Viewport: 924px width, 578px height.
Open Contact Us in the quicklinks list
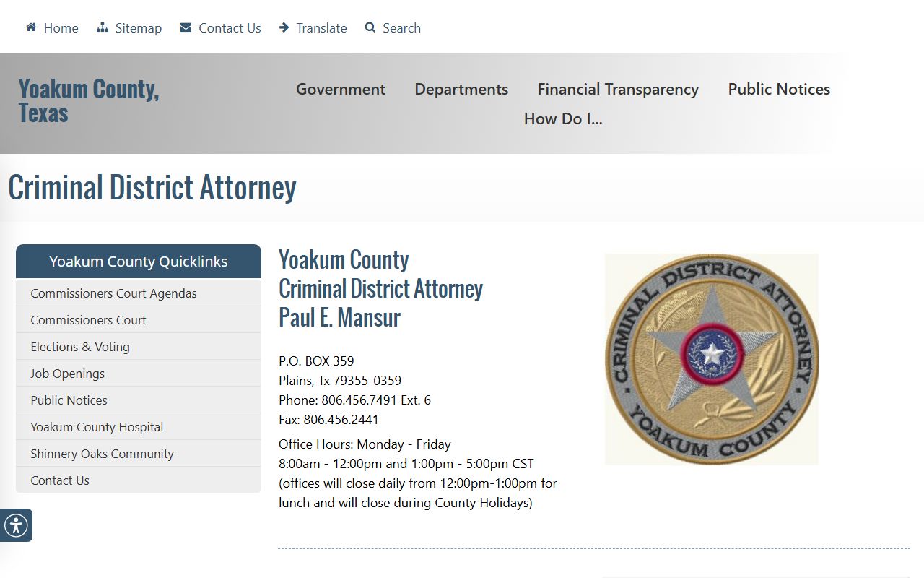pyautogui.click(x=139, y=480)
